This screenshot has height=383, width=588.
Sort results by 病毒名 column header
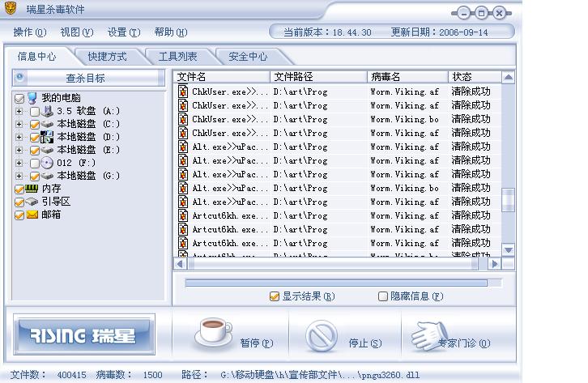pyautogui.click(x=407, y=77)
